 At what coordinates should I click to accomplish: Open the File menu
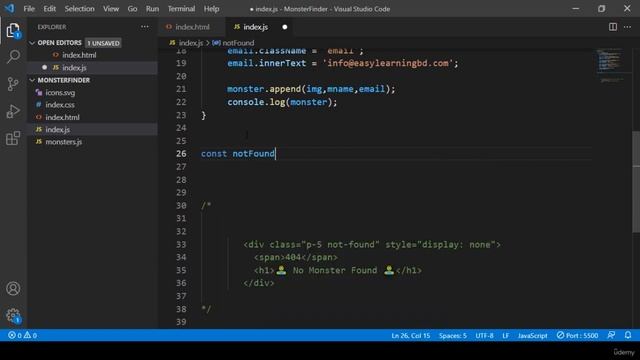(29, 9)
